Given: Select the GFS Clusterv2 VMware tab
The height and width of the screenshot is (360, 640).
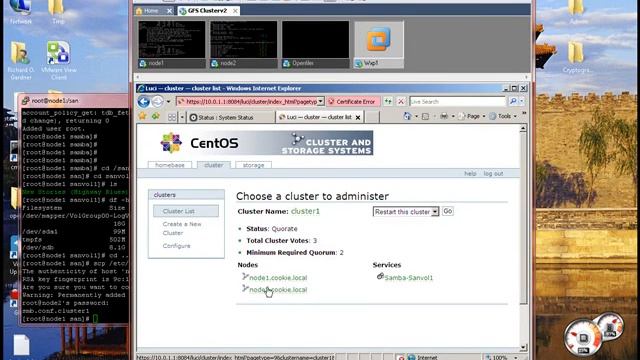Looking at the screenshot, I should coord(208,11).
